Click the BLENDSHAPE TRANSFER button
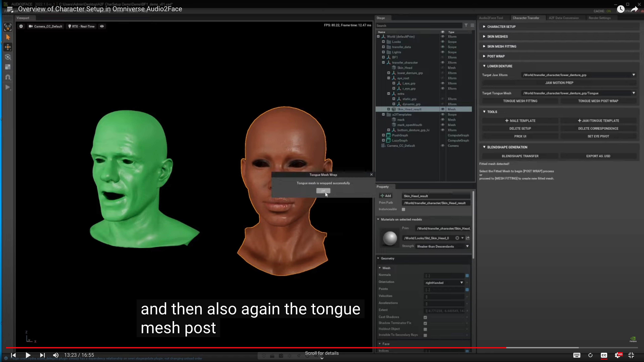The image size is (644, 362). [520, 156]
